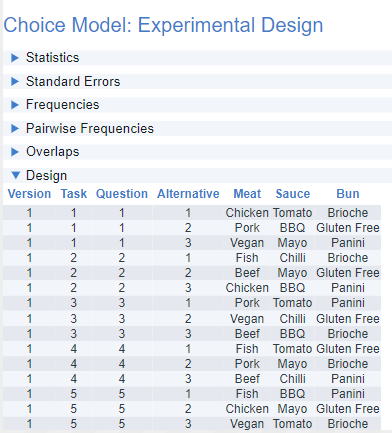Viewport: 392px width, 433px height.
Task: Expand the Standard Errors section arrow
Action: pyautogui.click(x=15, y=82)
